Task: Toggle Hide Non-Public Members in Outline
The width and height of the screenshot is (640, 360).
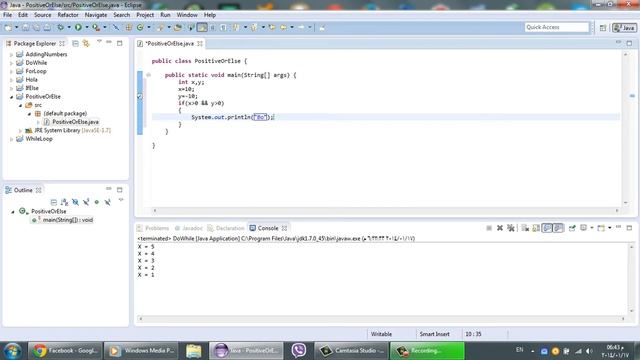Action: point(97,202)
